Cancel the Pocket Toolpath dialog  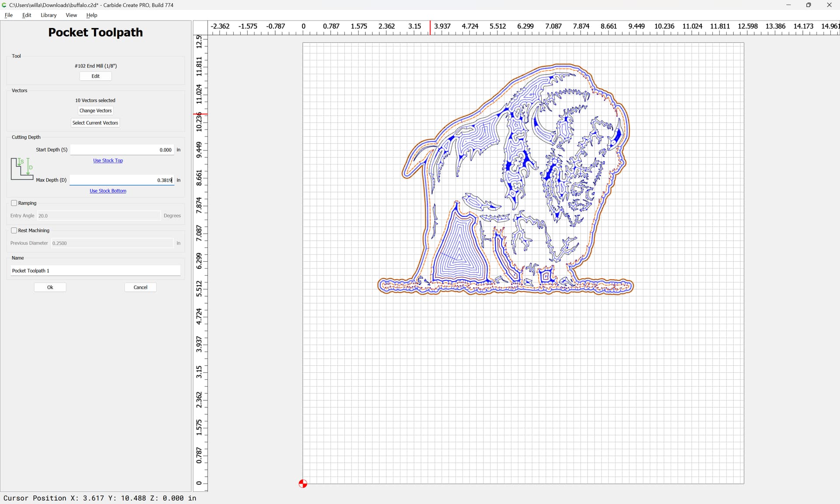click(140, 287)
